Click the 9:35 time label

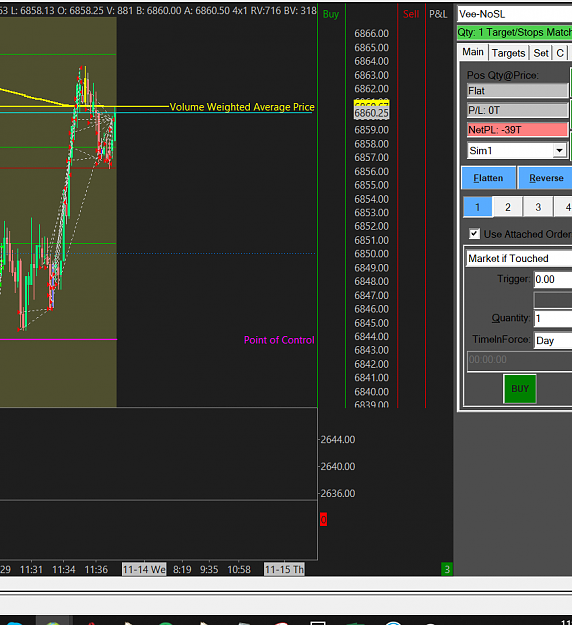(209, 570)
